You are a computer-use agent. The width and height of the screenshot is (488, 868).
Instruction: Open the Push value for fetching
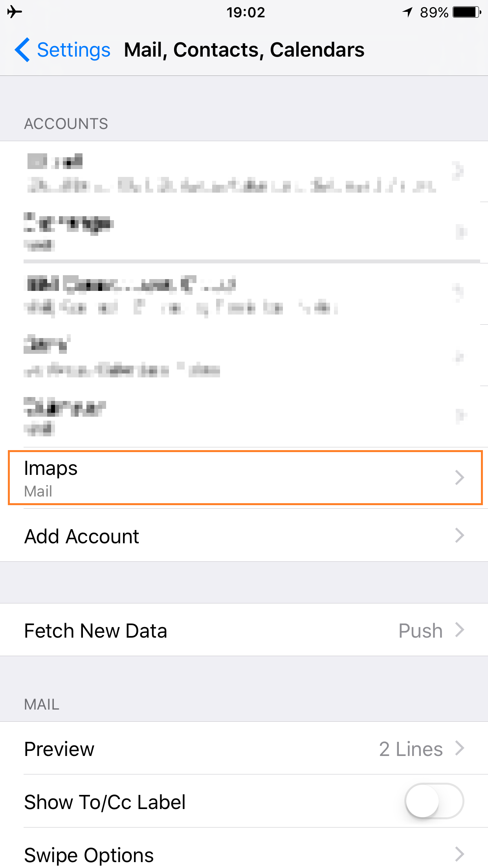[x=420, y=631]
